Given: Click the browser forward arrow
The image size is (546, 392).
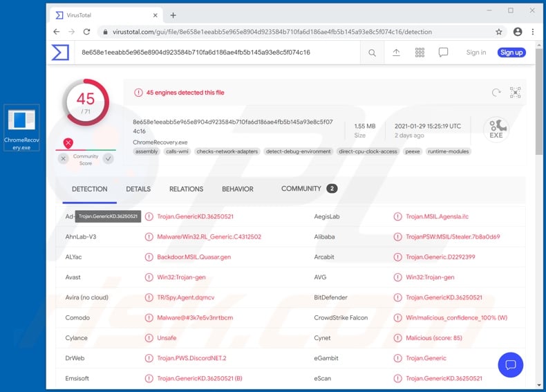Looking at the screenshot, I should click(x=71, y=32).
